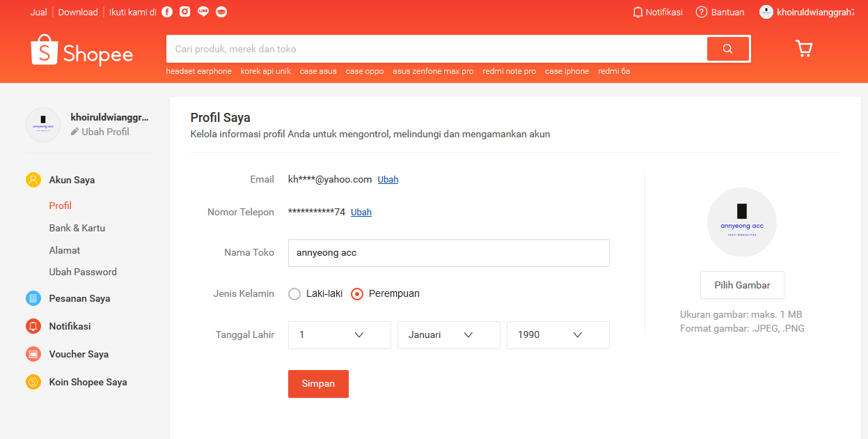Image resolution: width=868 pixels, height=439 pixels.
Task: Click the search magnifier icon
Action: (x=727, y=49)
